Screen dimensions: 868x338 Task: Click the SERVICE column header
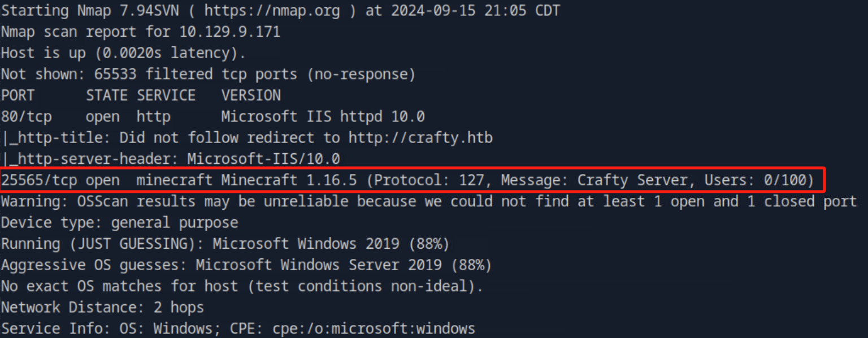(166, 96)
